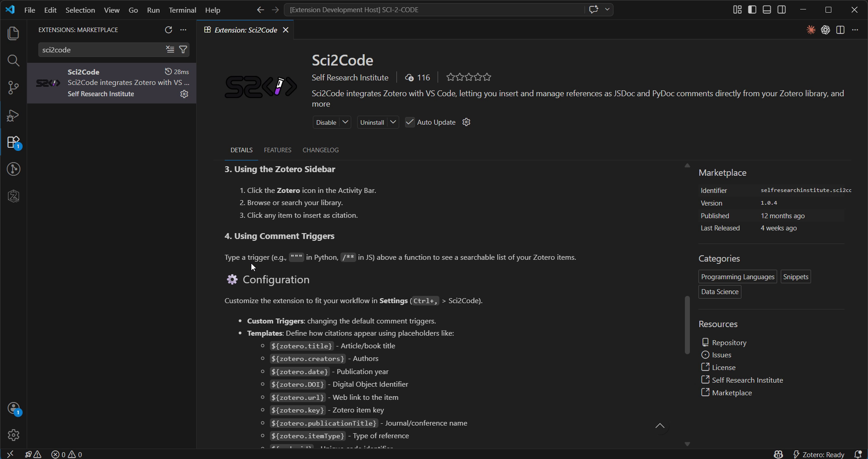Image resolution: width=868 pixels, height=459 pixels.
Task: Click the details pane vertical scrollbar thumb
Action: click(x=687, y=325)
